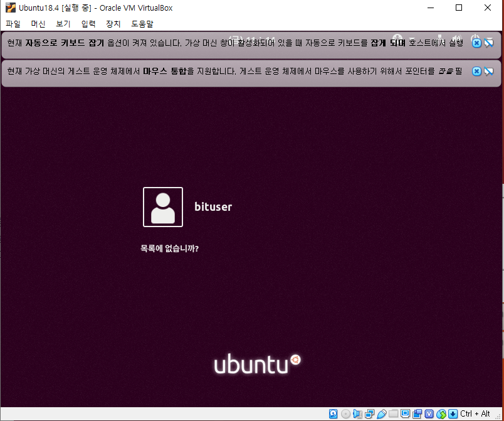Click the hard disk activity status icon
The image size is (504, 421).
point(333,413)
